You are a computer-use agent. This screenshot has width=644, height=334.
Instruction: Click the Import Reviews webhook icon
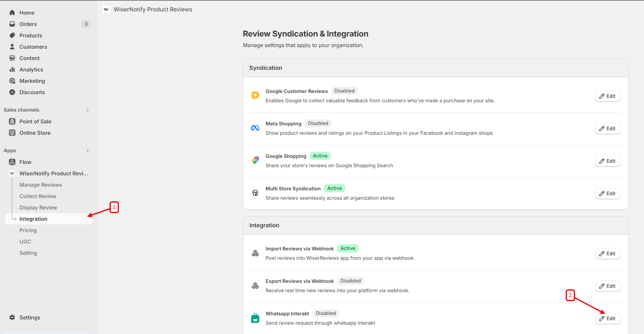(x=255, y=253)
